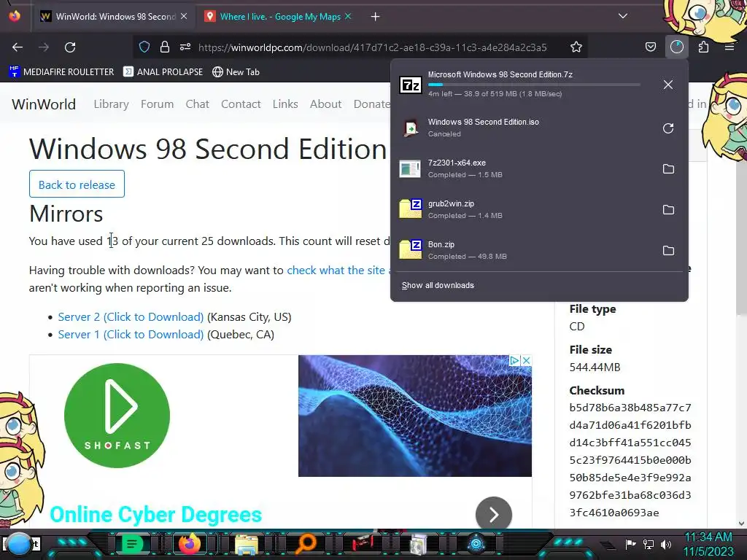Click the Firefox taskbar icon

[190, 544]
